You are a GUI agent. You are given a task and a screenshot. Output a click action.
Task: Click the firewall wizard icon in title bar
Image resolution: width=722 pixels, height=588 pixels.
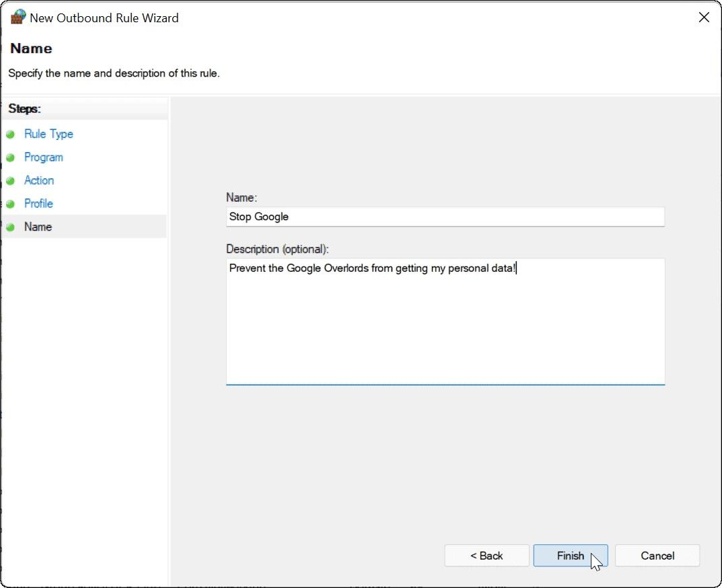17,17
